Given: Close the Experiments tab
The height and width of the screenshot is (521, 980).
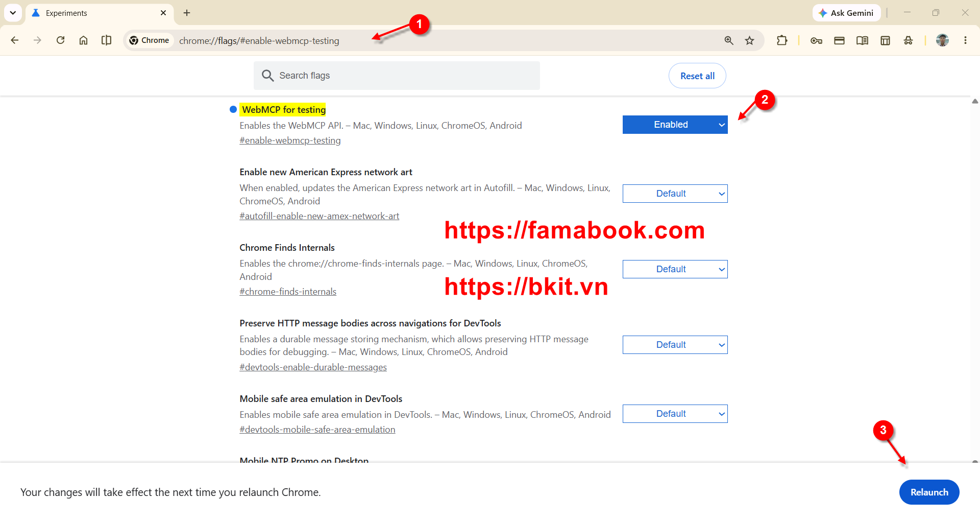Looking at the screenshot, I should click(163, 13).
